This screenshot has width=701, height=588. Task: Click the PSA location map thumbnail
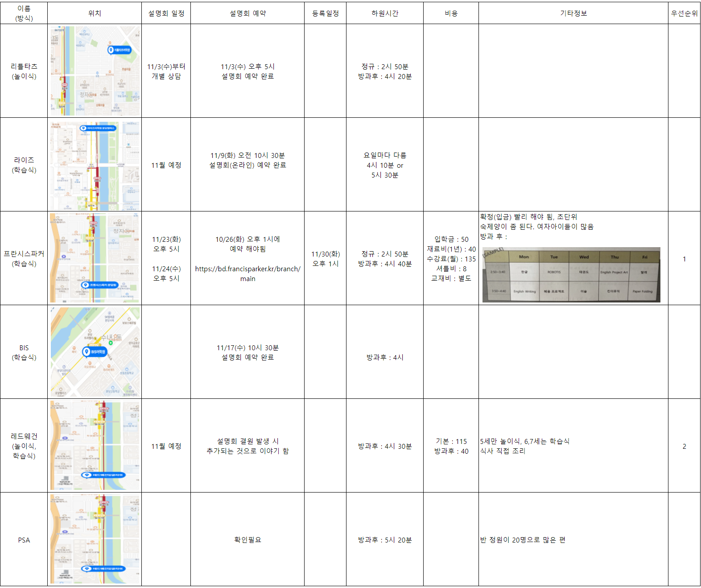tap(95, 539)
